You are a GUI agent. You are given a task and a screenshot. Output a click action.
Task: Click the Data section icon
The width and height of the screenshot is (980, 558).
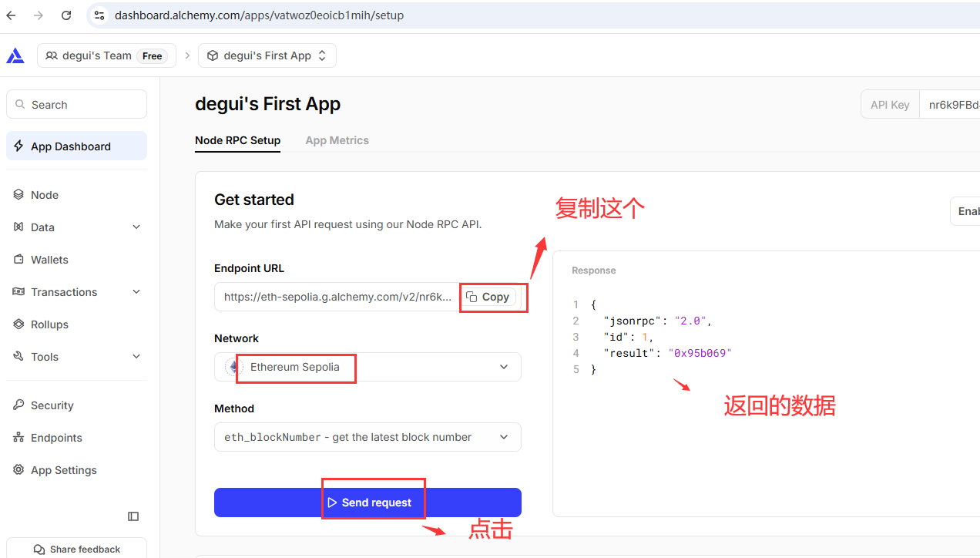coord(18,227)
